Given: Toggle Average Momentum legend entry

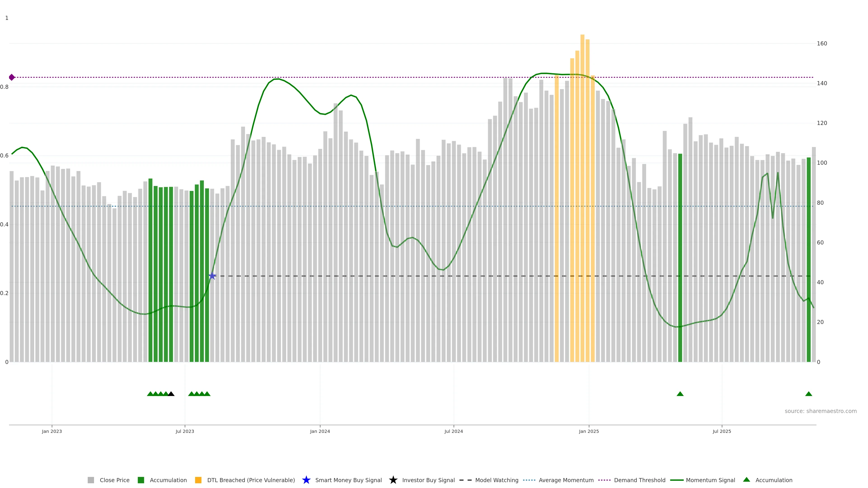Looking at the screenshot, I should 566,480.
